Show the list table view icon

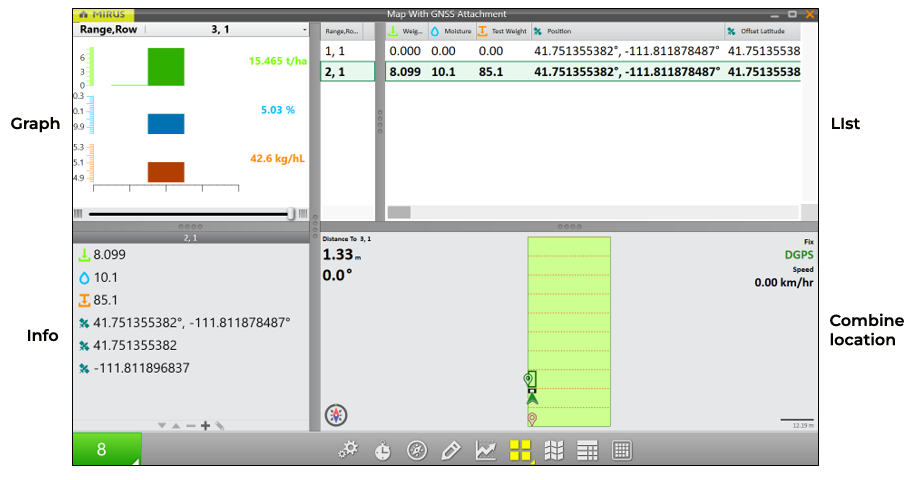click(x=587, y=451)
